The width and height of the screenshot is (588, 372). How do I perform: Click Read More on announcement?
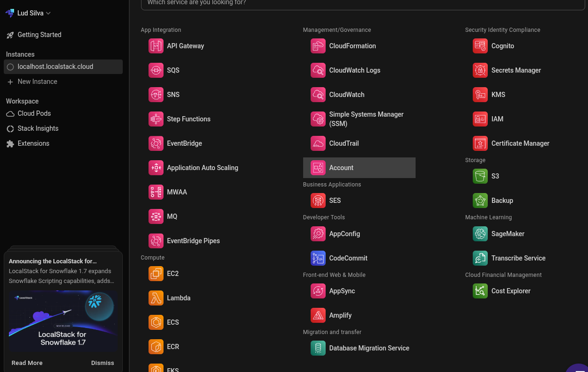click(x=27, y=363)
